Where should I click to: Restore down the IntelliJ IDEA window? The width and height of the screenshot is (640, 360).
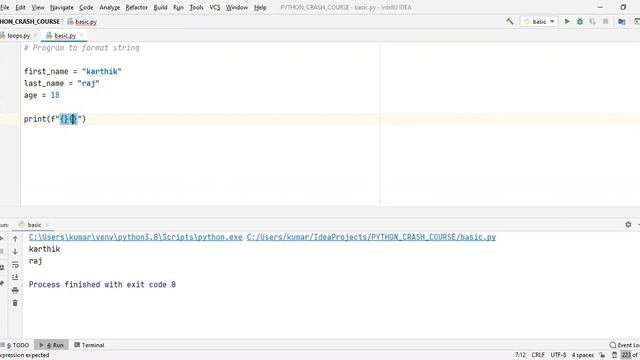pos(623,7)
